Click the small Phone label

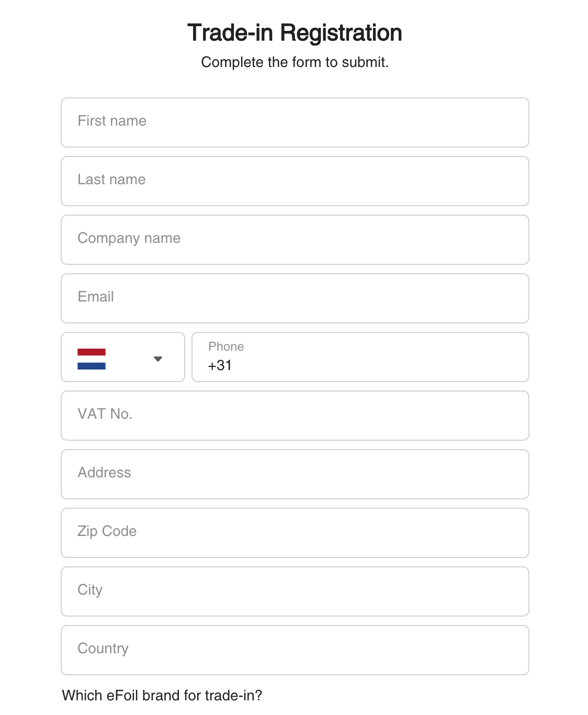[226, 347]
